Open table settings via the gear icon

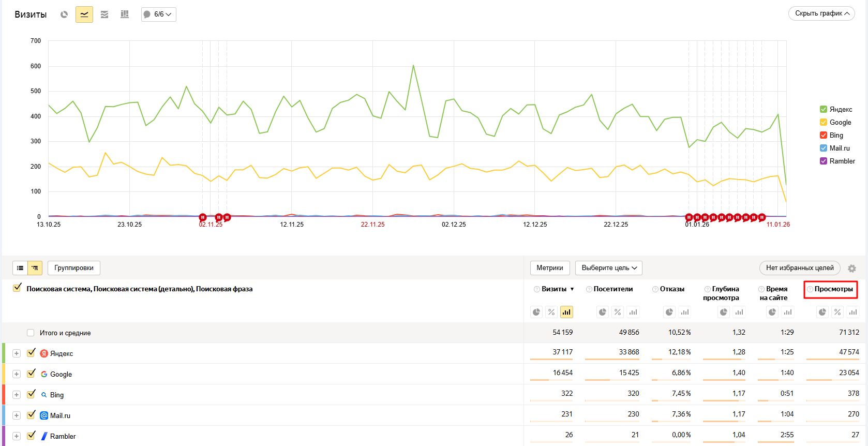[x=852, y=269]
